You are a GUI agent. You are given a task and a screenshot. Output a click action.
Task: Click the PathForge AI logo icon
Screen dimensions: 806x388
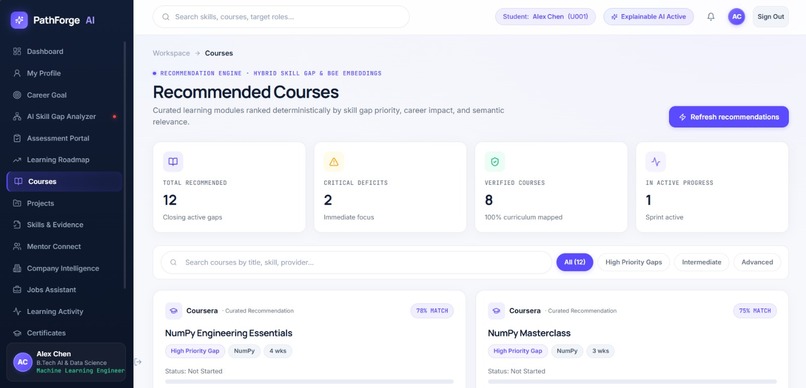tap(19, 20)
